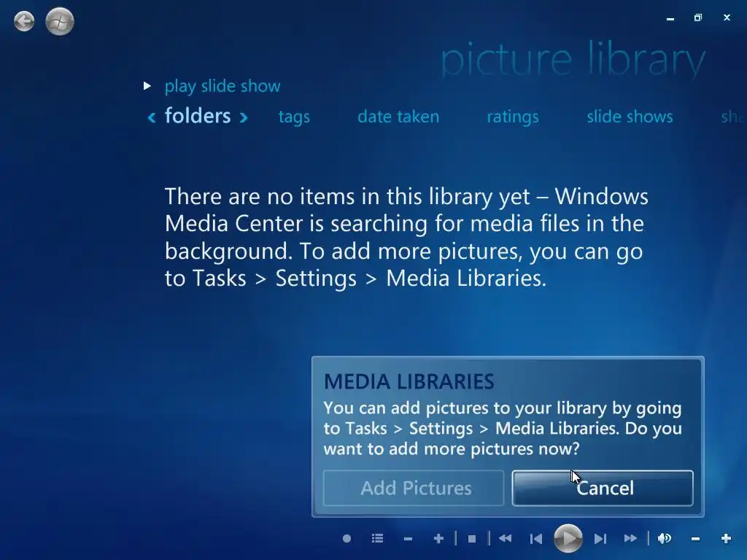Click Add Pictures in Media Libraries dialog
This screenshot has width=747, height=560.
[x=414, y=488]
